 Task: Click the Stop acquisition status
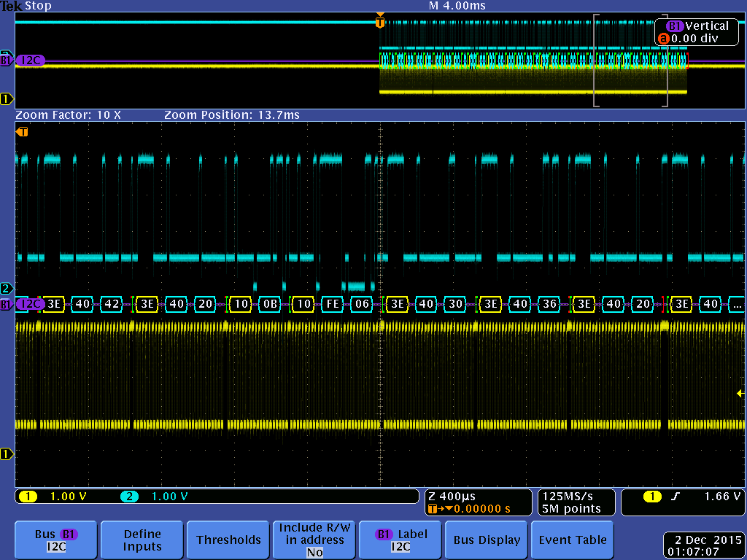pyautogui.click(x=38, y=6)
